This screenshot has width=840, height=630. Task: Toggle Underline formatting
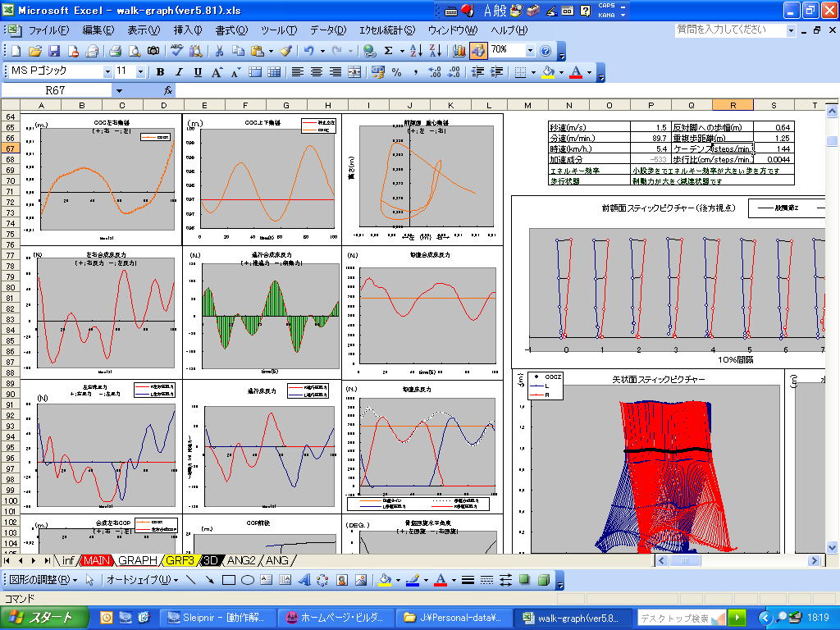(x=198, y=72)
